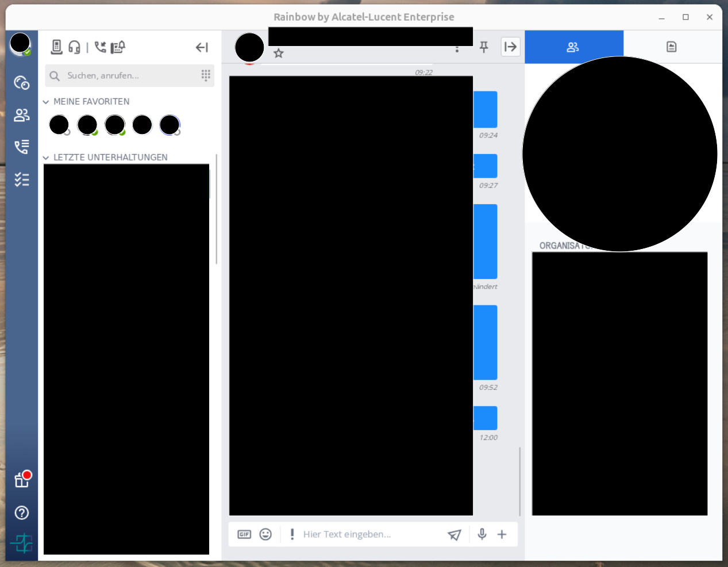Send the message with the send arrow
The height and width of the screenshot is (567, 728).
(x=454, y=534)
